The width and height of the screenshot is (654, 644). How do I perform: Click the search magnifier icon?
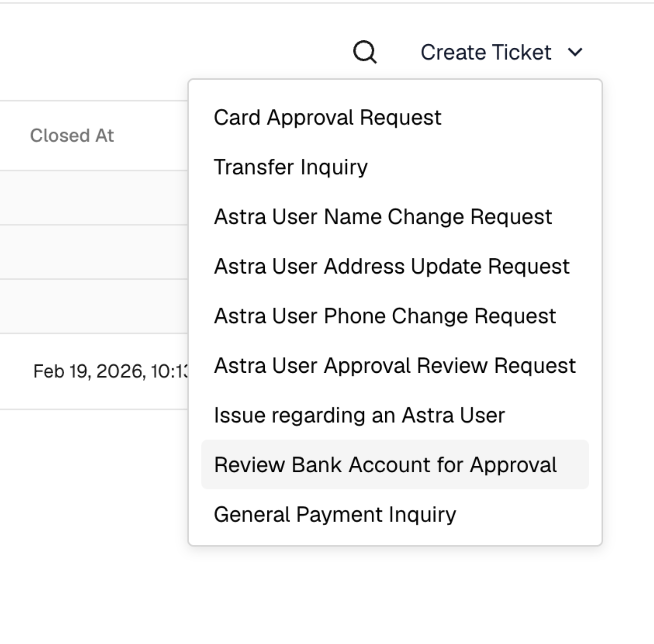pyautogui.click(x=365, y=52)
